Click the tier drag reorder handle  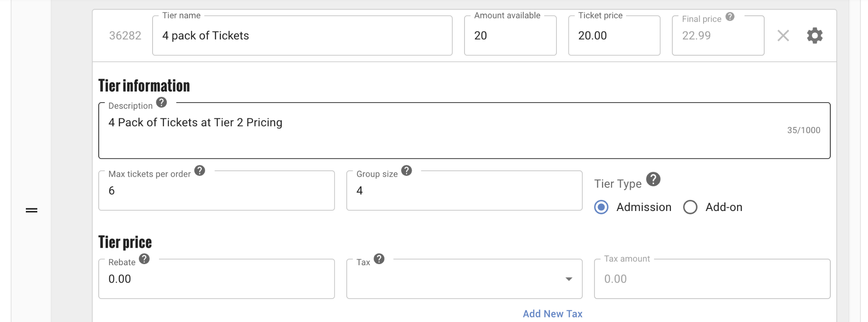tap(32, 210)
